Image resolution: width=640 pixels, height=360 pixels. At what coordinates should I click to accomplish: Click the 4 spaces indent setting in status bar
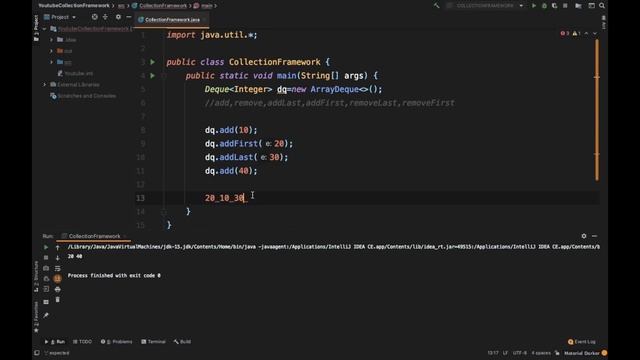[x=541, y=353]
